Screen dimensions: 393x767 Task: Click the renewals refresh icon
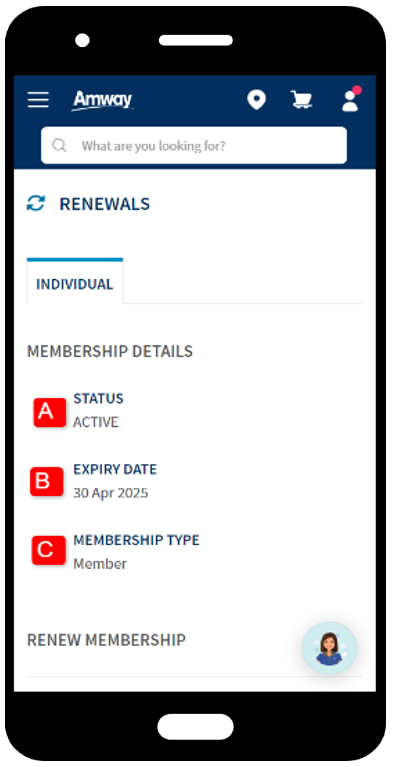[x=36, y=203]
